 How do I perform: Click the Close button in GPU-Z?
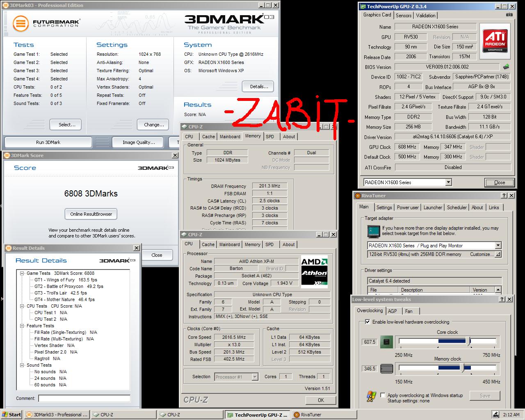point(500,183)
